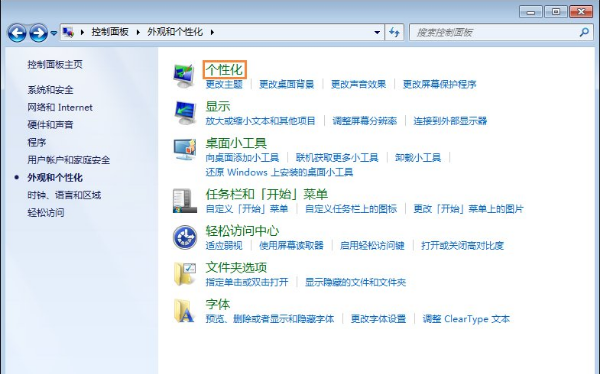
Task: Click the 更改桌面背景 link
Action: coord(287,84)
